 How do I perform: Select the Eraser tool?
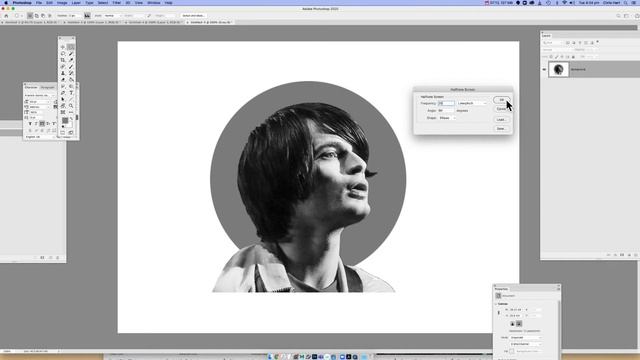(63, 80)
